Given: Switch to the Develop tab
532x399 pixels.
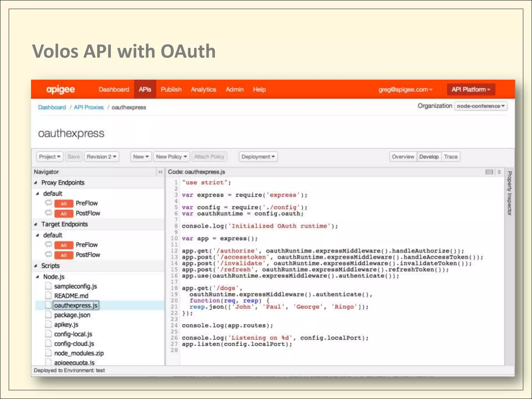Looking at the screenshot, I should [429, 157].
